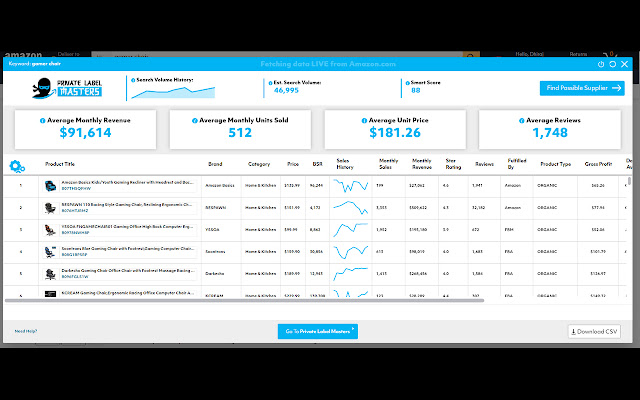The image size is (640, 400).
Task: Click info icon beside Average Reviews
Action: tap(522, 120)
